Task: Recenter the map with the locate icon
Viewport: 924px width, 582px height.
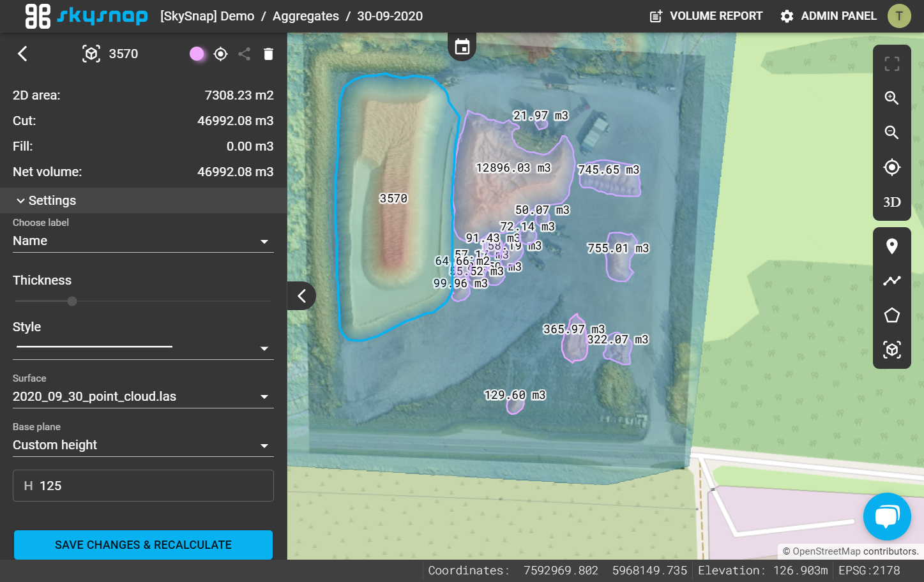Action: 892,167
